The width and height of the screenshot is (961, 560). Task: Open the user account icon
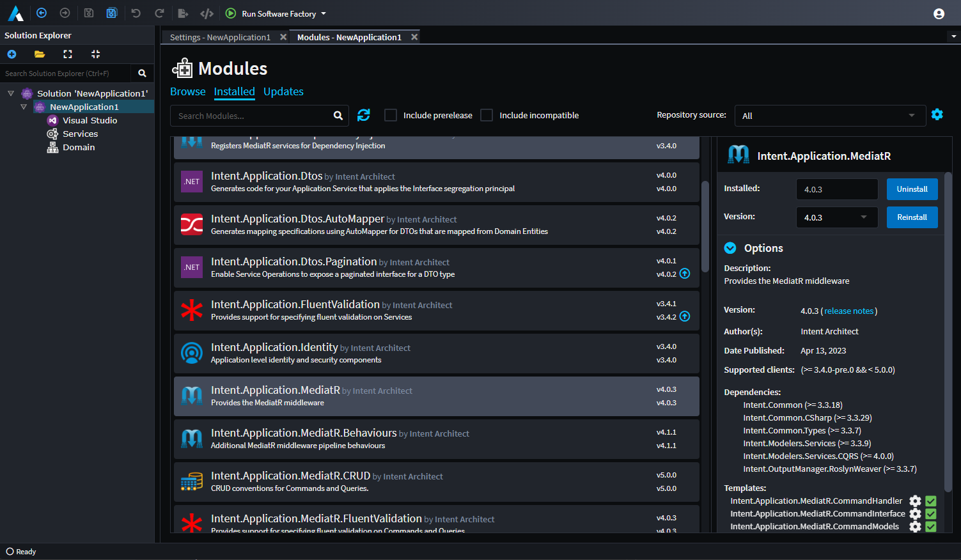click(939, 13)
